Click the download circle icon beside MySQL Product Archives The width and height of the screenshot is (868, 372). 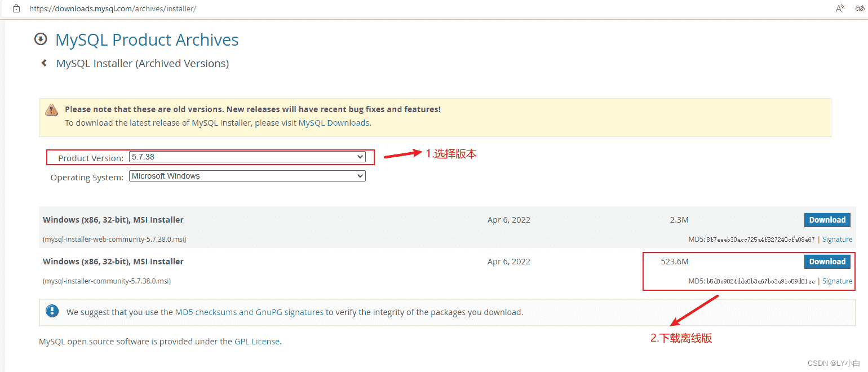click(41, 39)
